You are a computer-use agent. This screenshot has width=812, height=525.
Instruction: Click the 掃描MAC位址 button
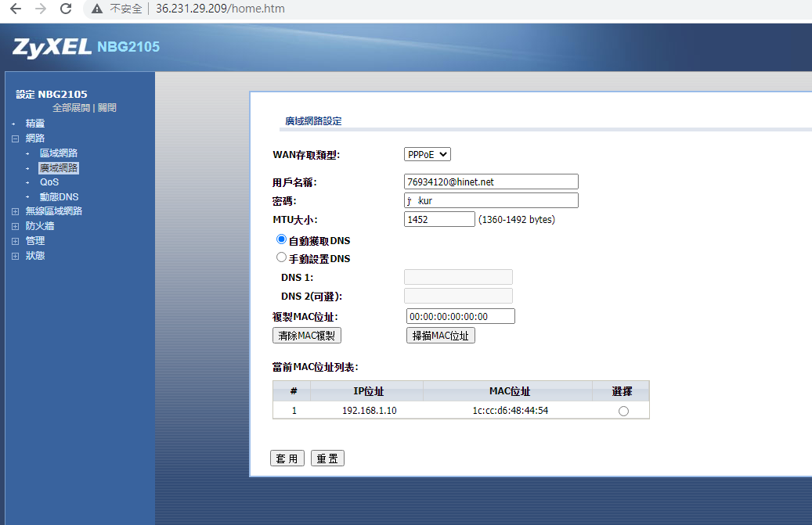pos(440,336)
